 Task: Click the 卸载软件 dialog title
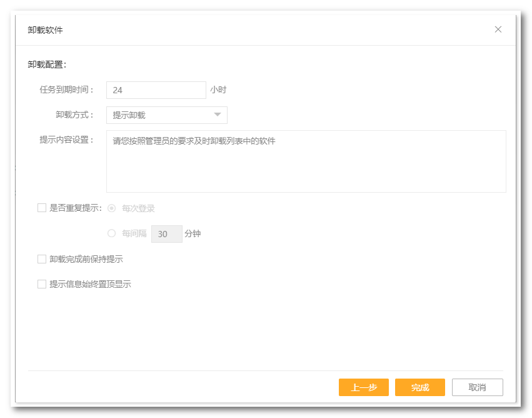[45, 30]
